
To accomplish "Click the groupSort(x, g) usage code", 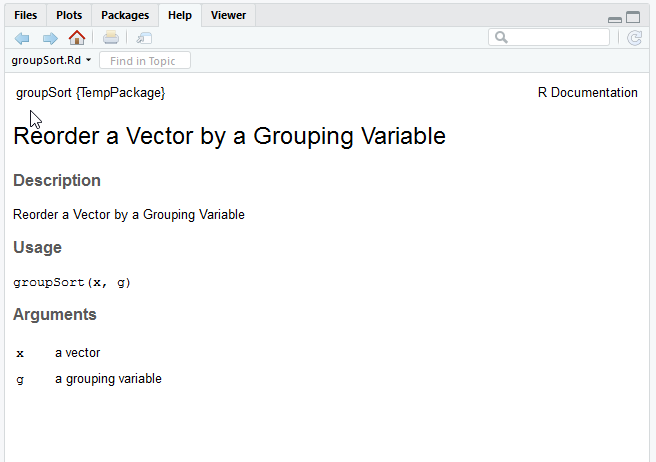I will 72,282.
